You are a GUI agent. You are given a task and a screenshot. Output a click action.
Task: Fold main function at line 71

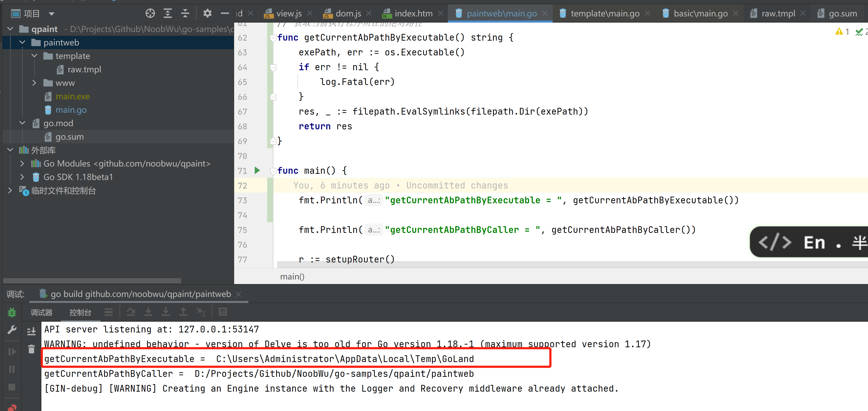[x=273, y=171]
